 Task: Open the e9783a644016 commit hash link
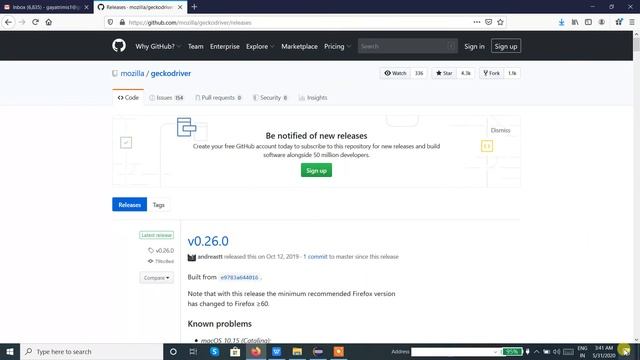point(239,277)
